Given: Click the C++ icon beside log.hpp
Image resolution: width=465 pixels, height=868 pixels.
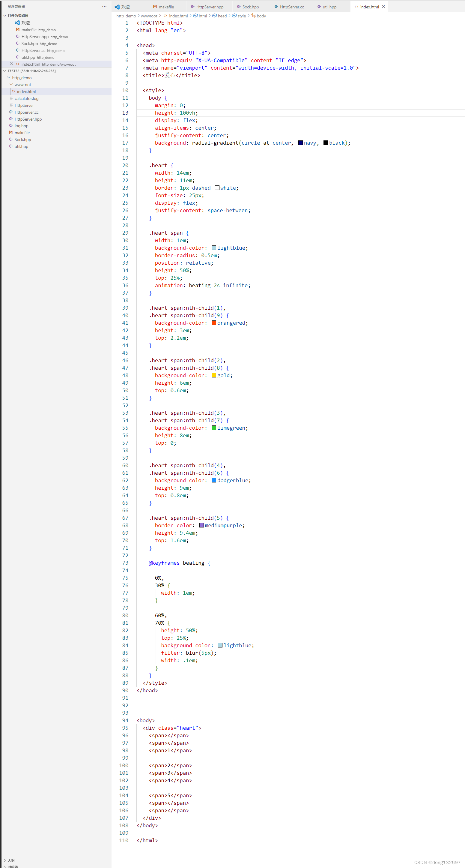Looking at the screenshot, I should coord(11,126).
